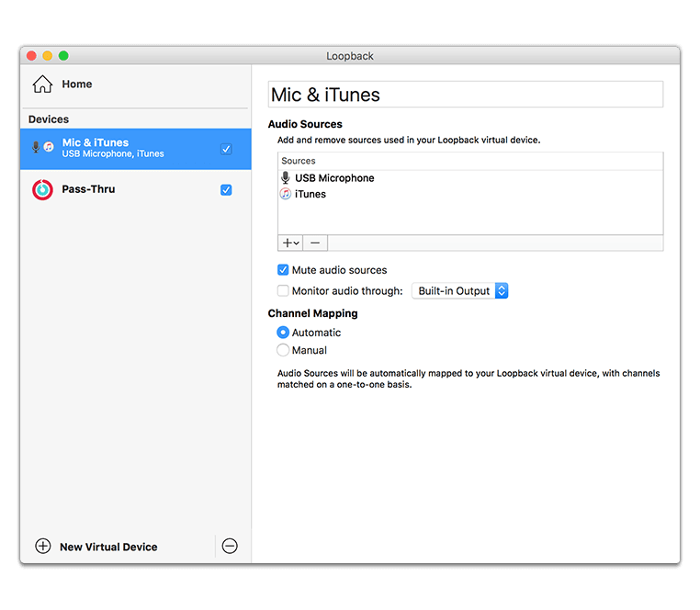
Task: Disable the Mic & iTunes device checkbox
Action: point(226,149)
